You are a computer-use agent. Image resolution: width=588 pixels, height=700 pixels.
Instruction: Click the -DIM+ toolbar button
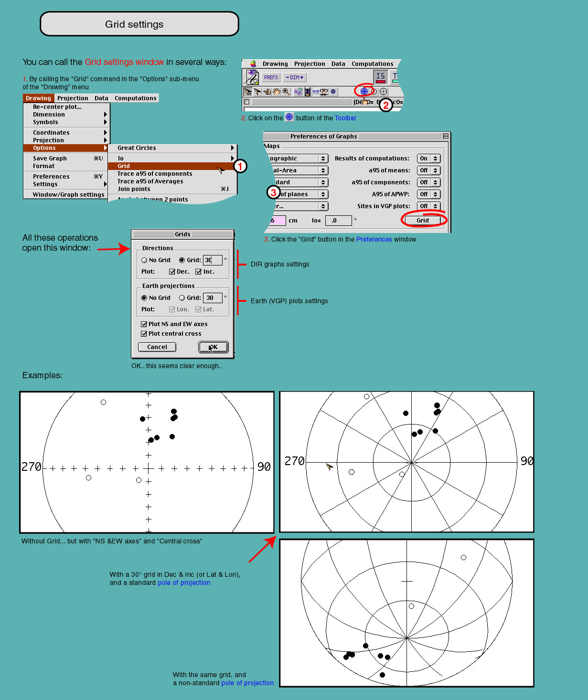tap(295, 77)
